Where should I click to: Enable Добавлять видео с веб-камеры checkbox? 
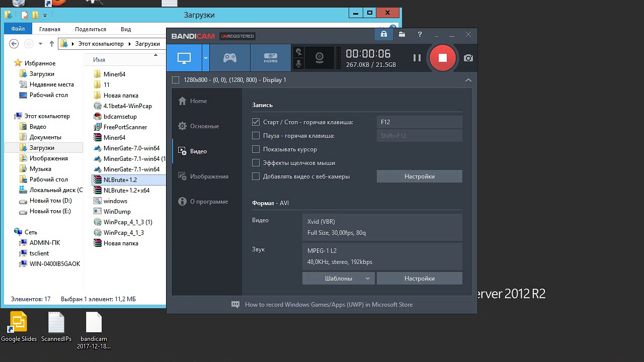coord(256,176)
